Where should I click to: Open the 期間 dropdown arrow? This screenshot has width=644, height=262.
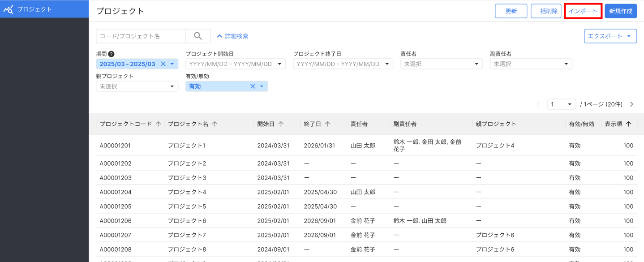tap(172, 64)
